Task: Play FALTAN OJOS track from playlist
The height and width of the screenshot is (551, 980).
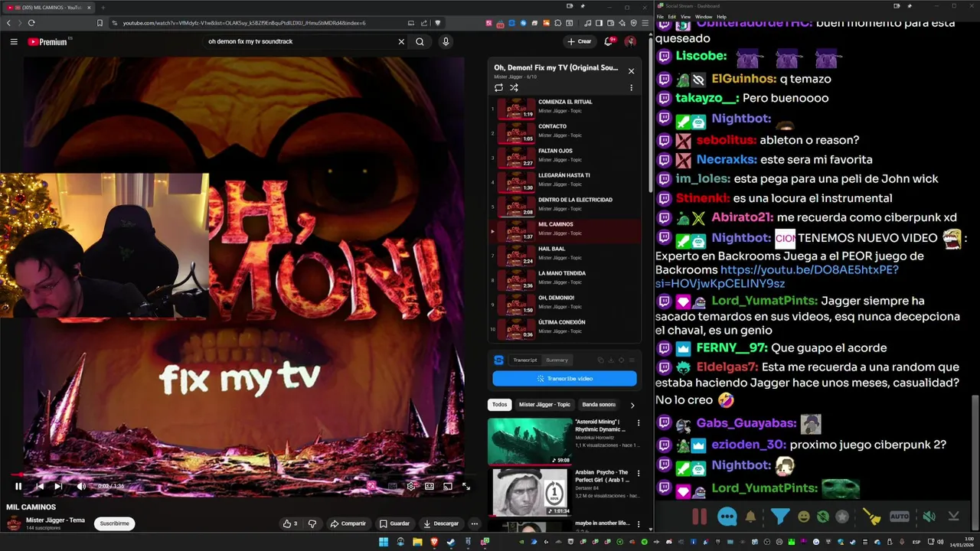Action: point(565,157)
